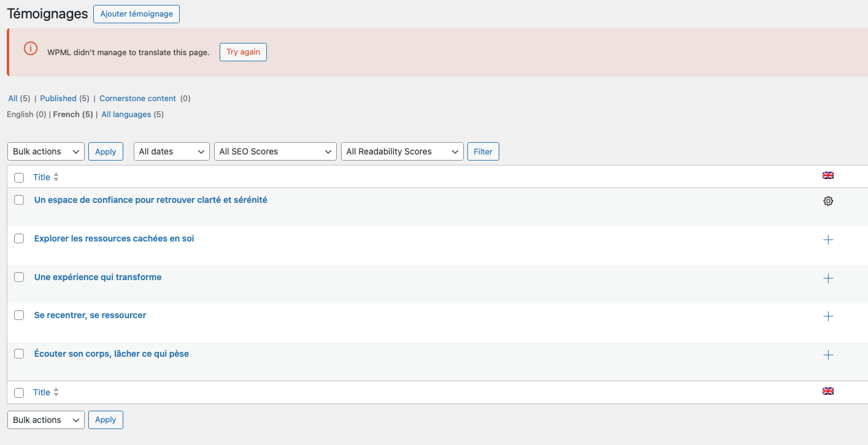Tick the select-all checkbox in table header
The width and height of the screenshot is (868, 445).
(x=19, y=178)
